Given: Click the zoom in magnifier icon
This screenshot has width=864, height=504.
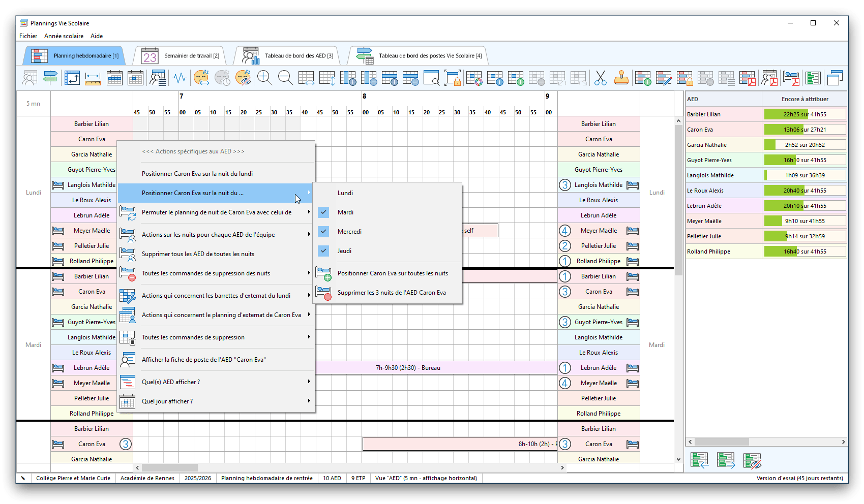Looking at the screenshot, I should point(264,78).
